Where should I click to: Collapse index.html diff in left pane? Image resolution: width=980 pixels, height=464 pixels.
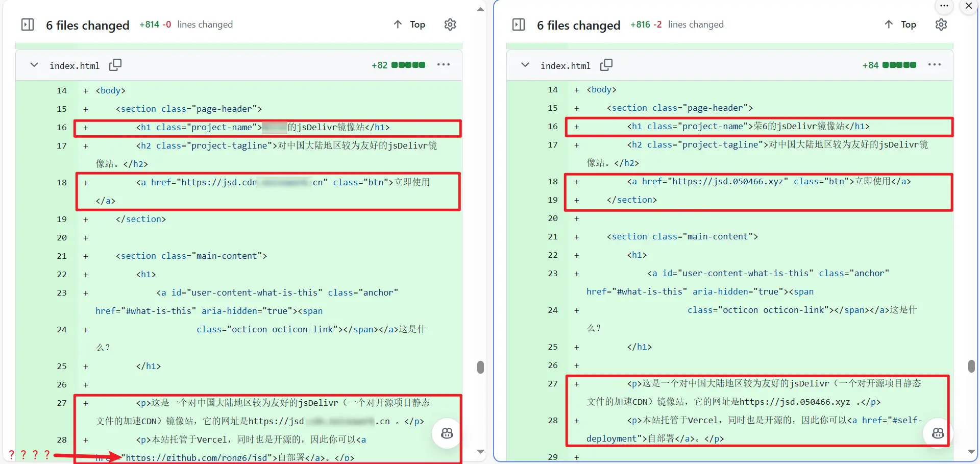click(34, 65)
